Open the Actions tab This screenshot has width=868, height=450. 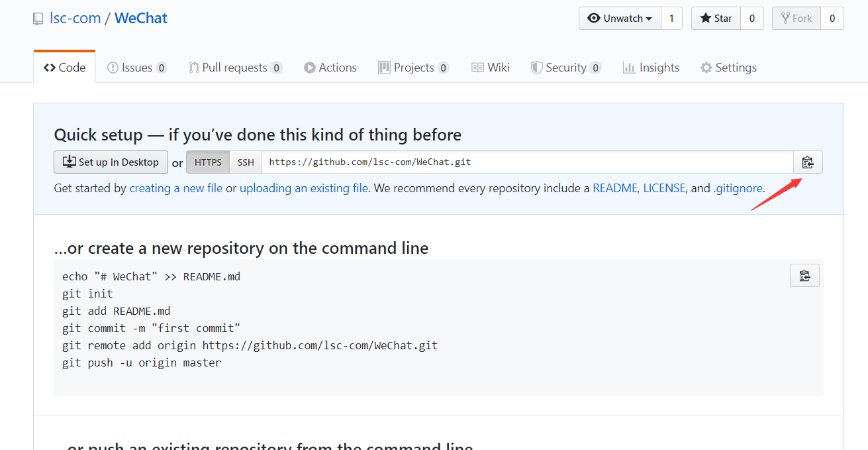click(x=330, y=68)
